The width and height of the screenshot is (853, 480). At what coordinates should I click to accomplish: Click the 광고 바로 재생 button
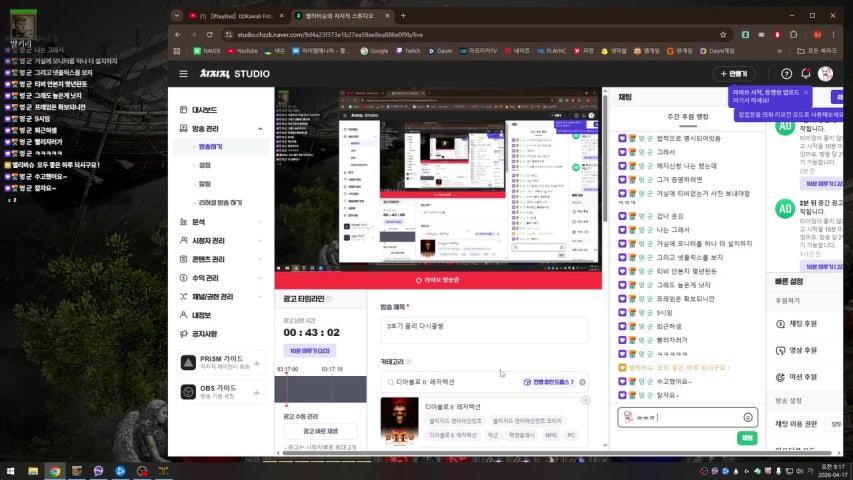320,431
